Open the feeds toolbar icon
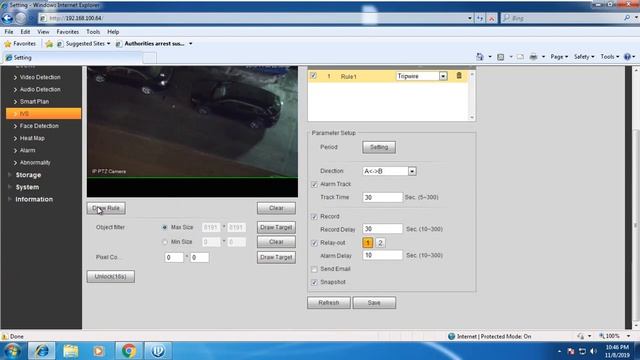The width and height of the screenshot is (640, 360). click(x=500, y=57)
